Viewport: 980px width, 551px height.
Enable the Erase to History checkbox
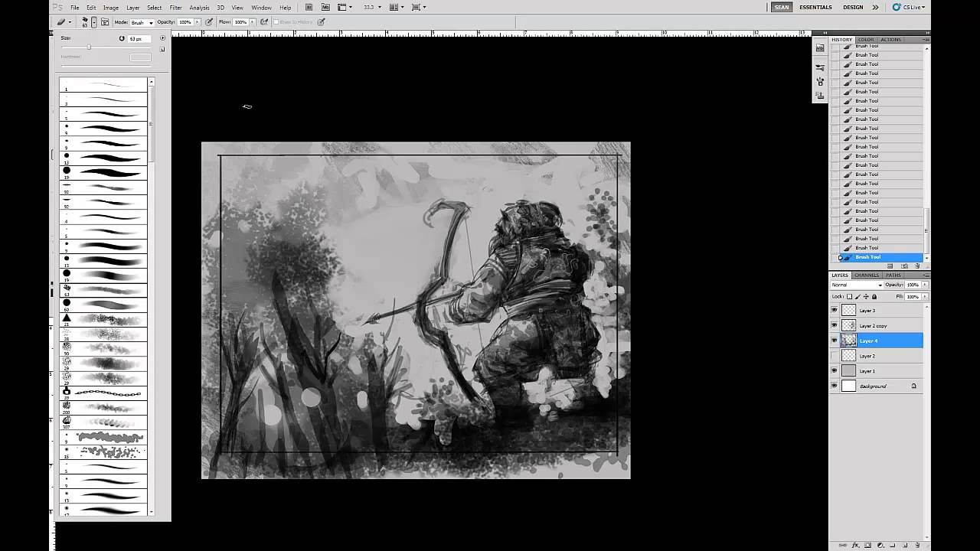(276, 22)
